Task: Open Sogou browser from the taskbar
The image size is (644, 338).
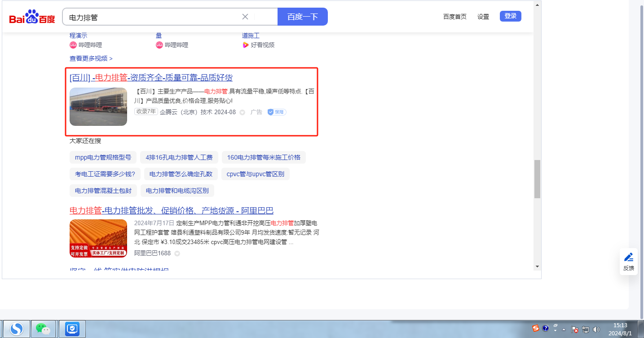Action: pyautogui.click(x=17, y=329)
